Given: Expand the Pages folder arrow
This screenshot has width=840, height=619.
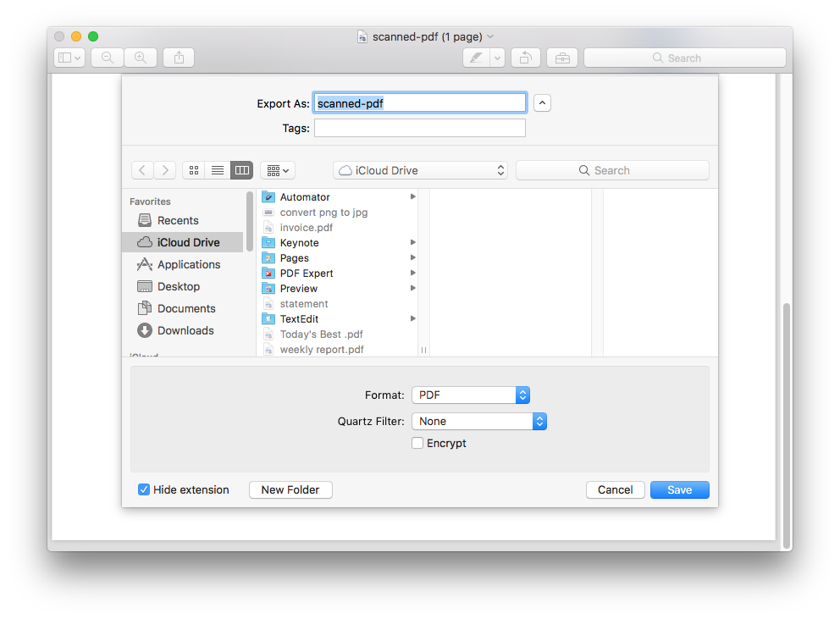Looking at the screenshot, I should pos(412,257).
